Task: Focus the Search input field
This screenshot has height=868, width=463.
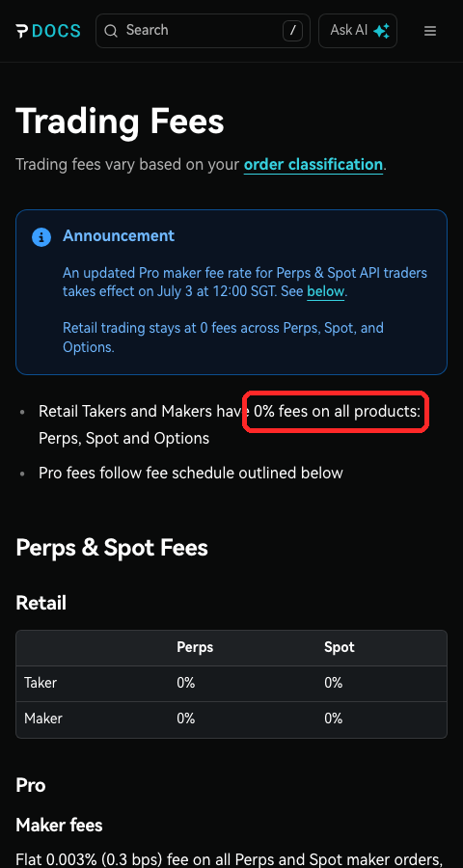Action: click(203, 31)
